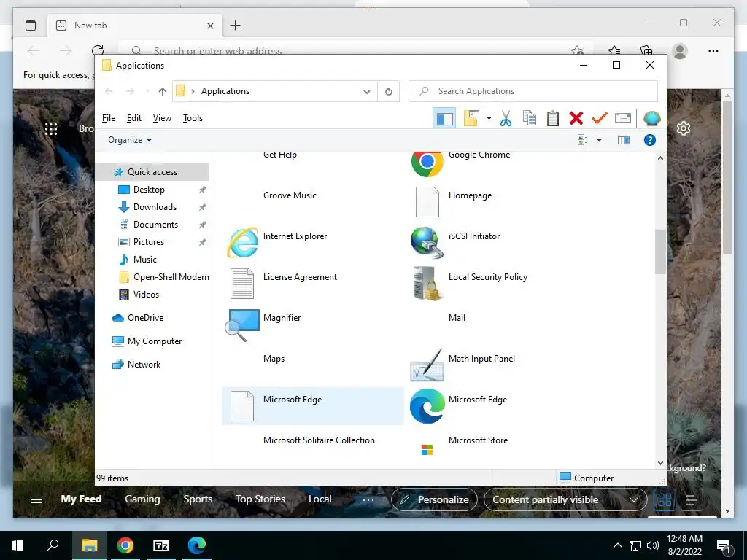Open new tab plus button in Edge
Screen dimensions: 747x560
(x=236, y=26)
